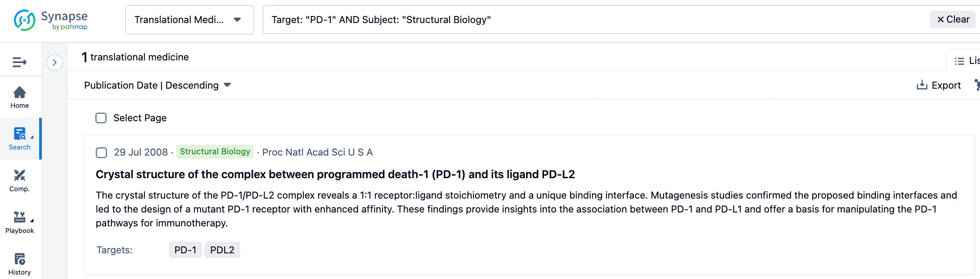Image resolution: width=980 pixels, height=279 pixels.
Task: Check the Select Page checkbox
Action: pos(101,118)
